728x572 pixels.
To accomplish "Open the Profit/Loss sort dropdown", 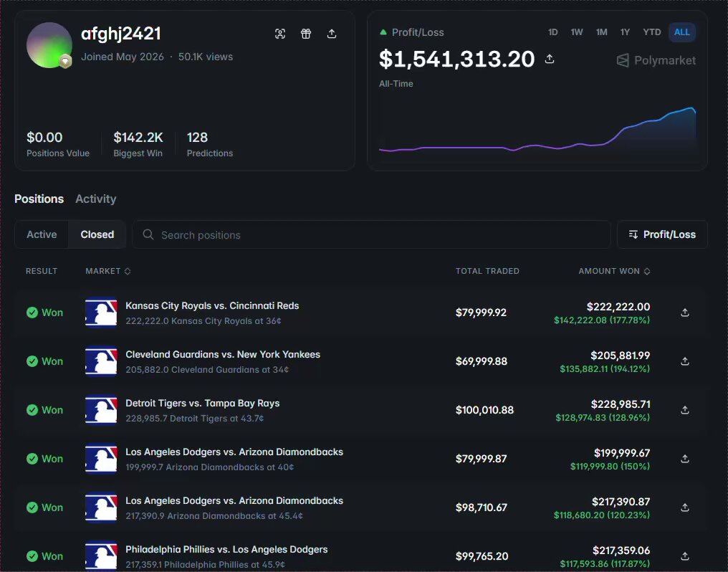I will (x=662, y=234).
